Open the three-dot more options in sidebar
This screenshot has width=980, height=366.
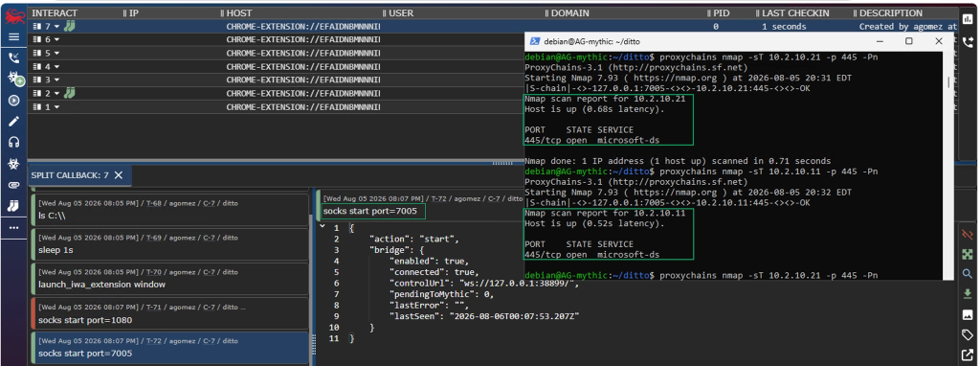(x=13, y=228)
